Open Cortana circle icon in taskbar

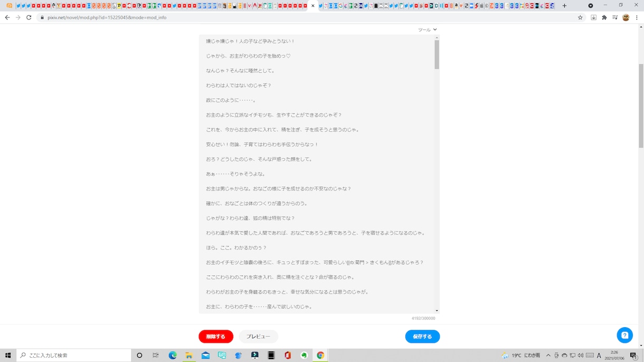point(139,355)
